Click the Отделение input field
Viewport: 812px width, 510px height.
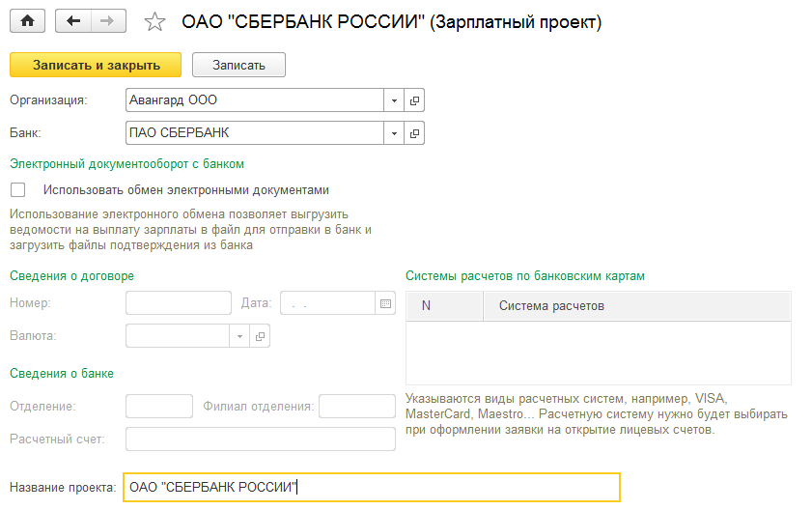(x=159, y=407)
